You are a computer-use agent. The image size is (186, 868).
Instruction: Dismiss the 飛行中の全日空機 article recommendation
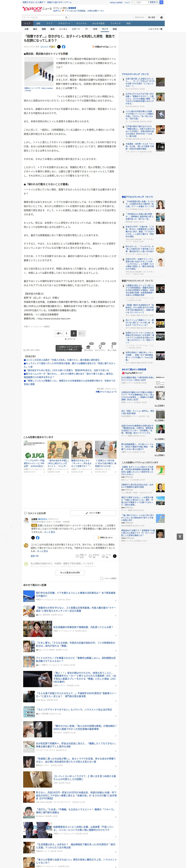[115, 601]
